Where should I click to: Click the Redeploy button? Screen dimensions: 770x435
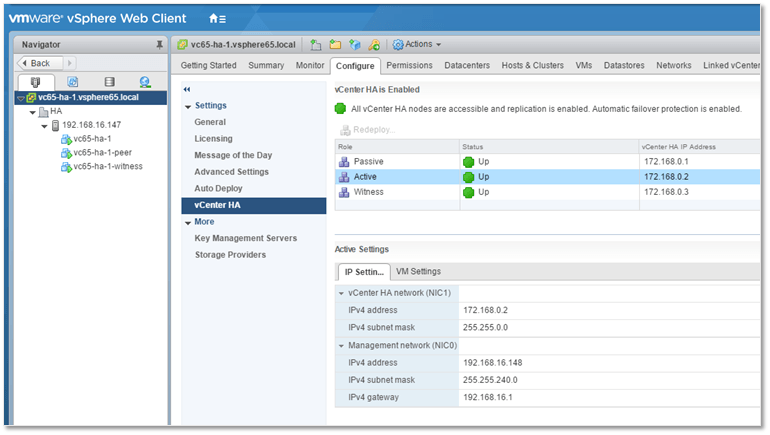coord(368,130)
